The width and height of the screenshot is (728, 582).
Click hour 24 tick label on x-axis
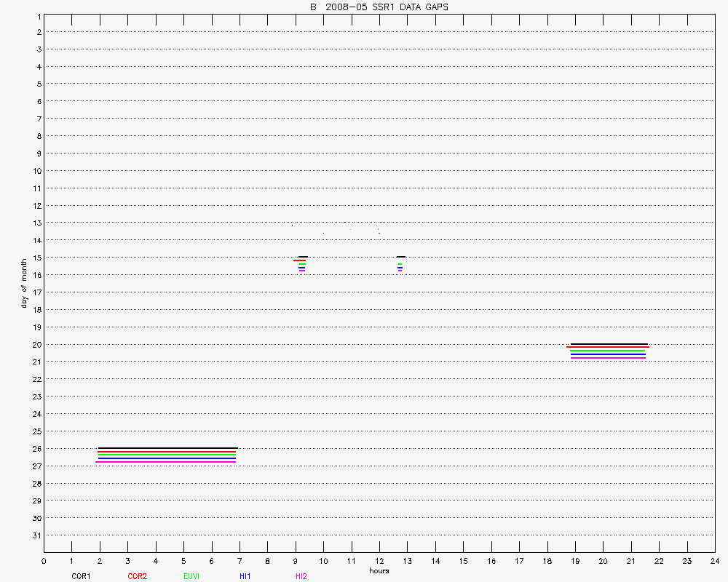tap(714, 561)
